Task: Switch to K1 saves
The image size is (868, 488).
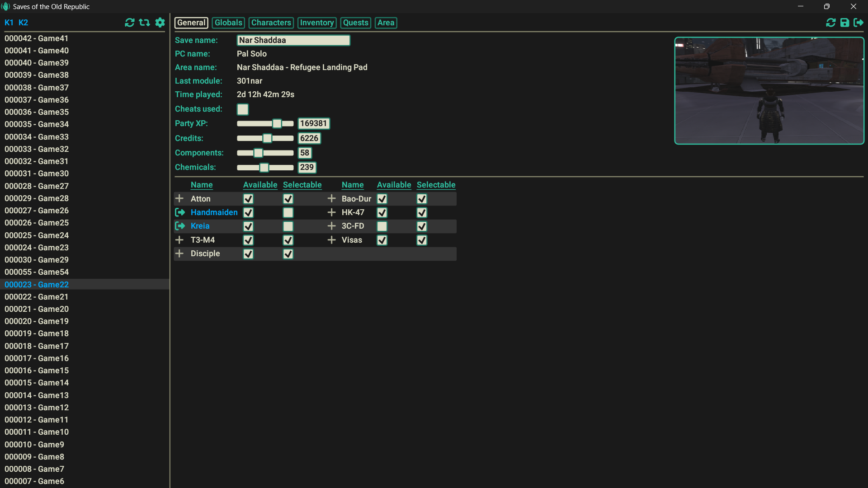Action: (x=9, y=23)
